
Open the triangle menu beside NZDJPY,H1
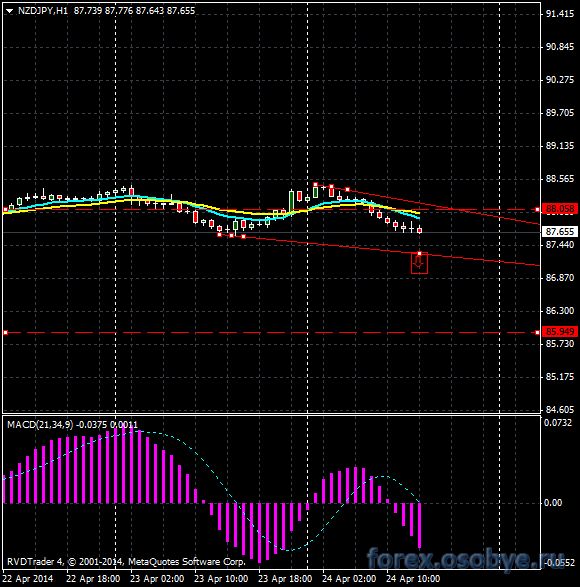(x=9, y=11)
